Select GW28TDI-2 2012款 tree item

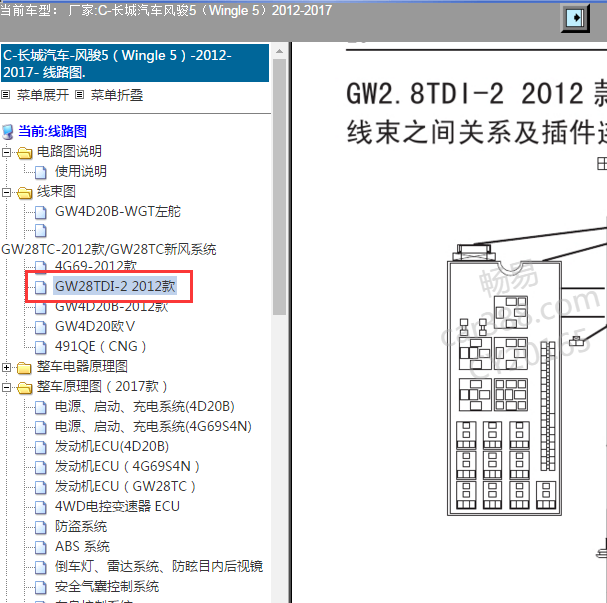(x=115, y=286)
